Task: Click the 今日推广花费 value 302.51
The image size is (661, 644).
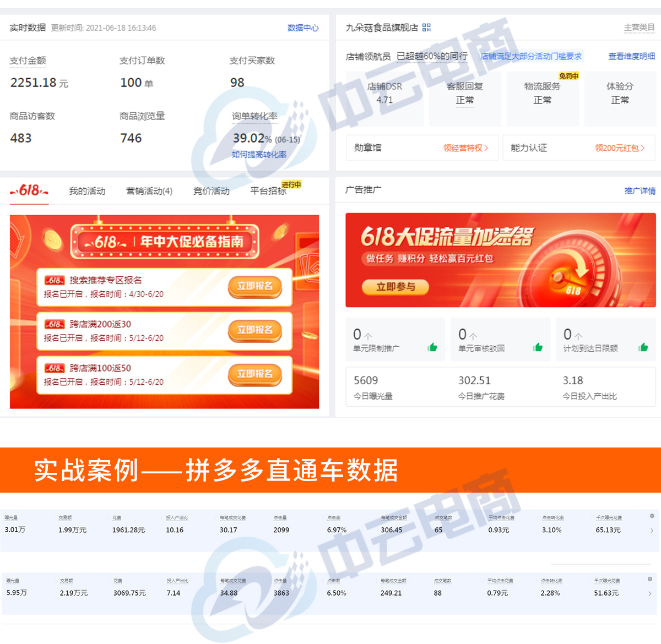Action: [x=474, y=380]
